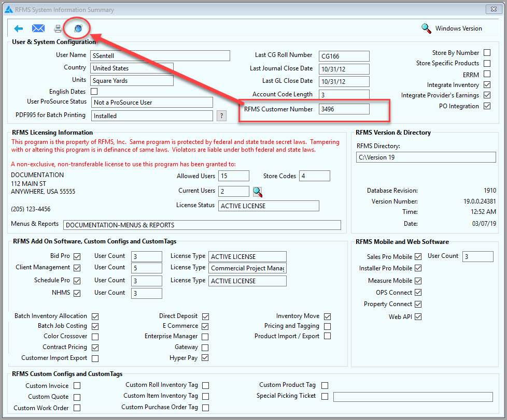Click the Current Users magnifier icon

[257, 192]
